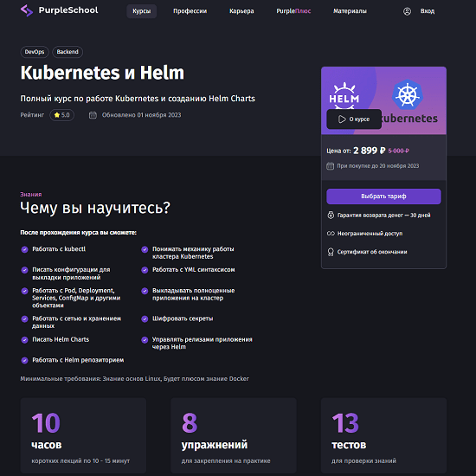Click calendar icon beside Обновлено date

(93, 115)
